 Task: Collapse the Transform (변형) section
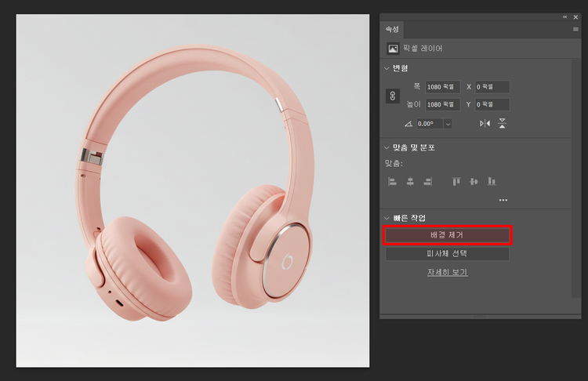387,69
